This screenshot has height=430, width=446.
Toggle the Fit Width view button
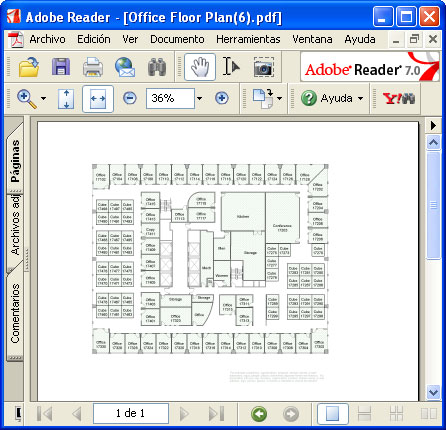(98, 99)
